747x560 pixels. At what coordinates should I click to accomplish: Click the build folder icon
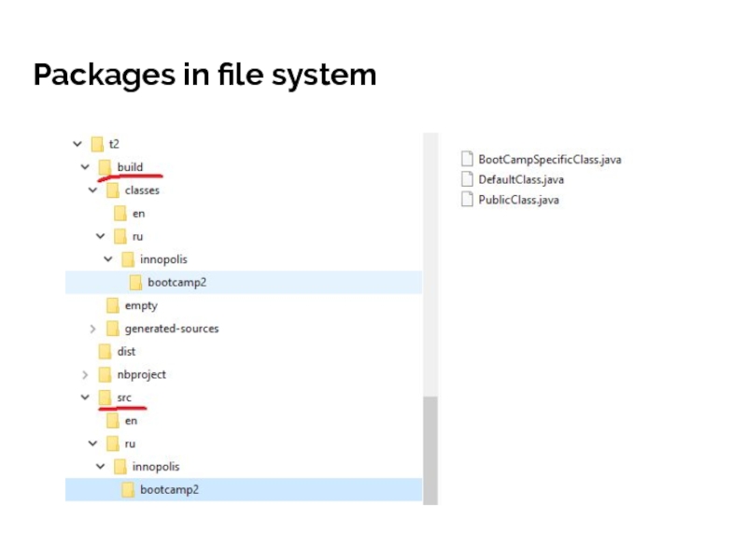coord(105,167)
